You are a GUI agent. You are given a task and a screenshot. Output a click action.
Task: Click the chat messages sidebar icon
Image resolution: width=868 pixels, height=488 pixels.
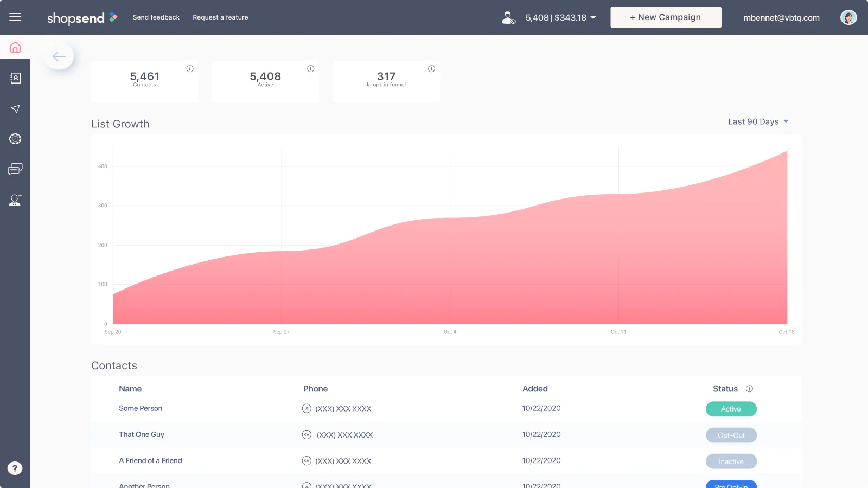click(x=15, y=169)
